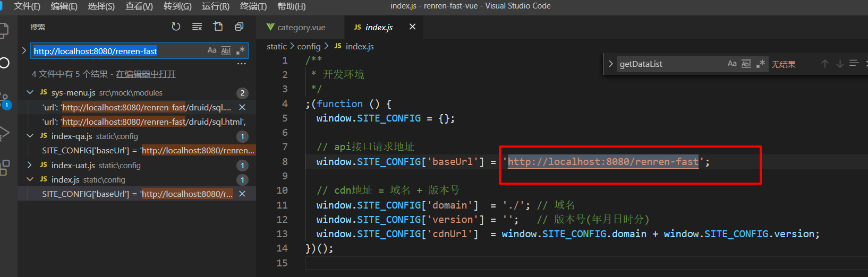This screenshot has height=277, width=868.
Task: Open the 文件(F) menu
Action: [x=27, y=6]
